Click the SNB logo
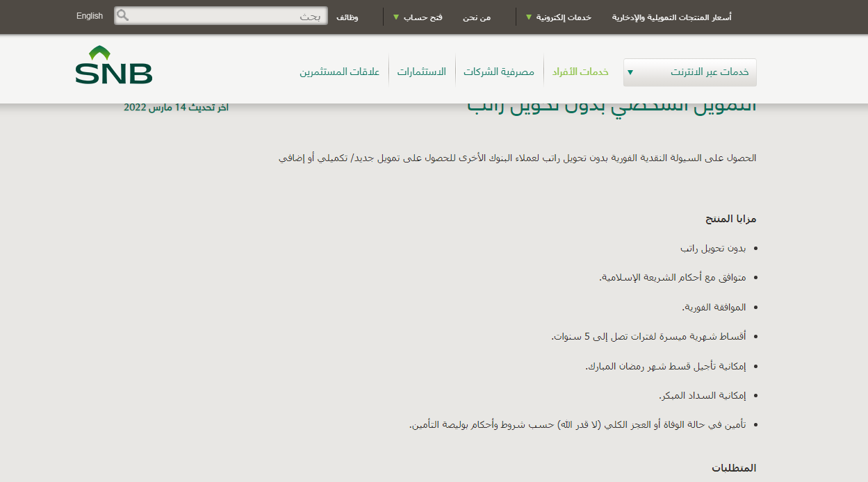 click(x=114, y=65)
